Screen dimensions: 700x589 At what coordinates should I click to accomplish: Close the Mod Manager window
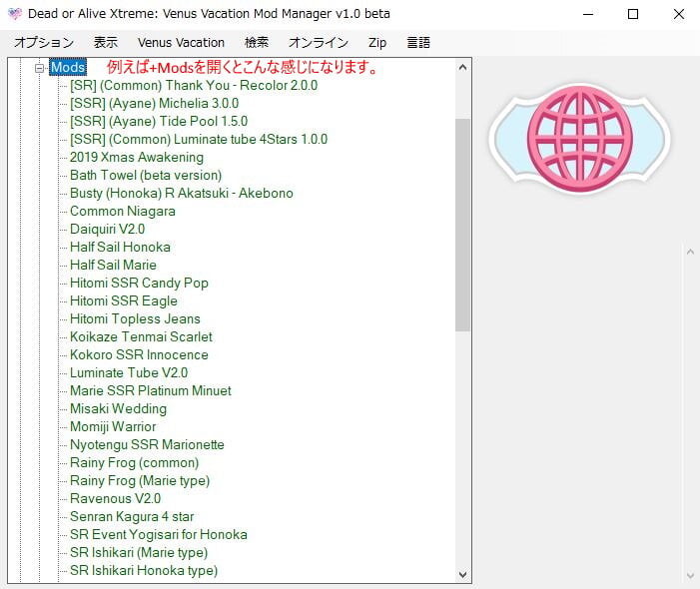[679, 14]
